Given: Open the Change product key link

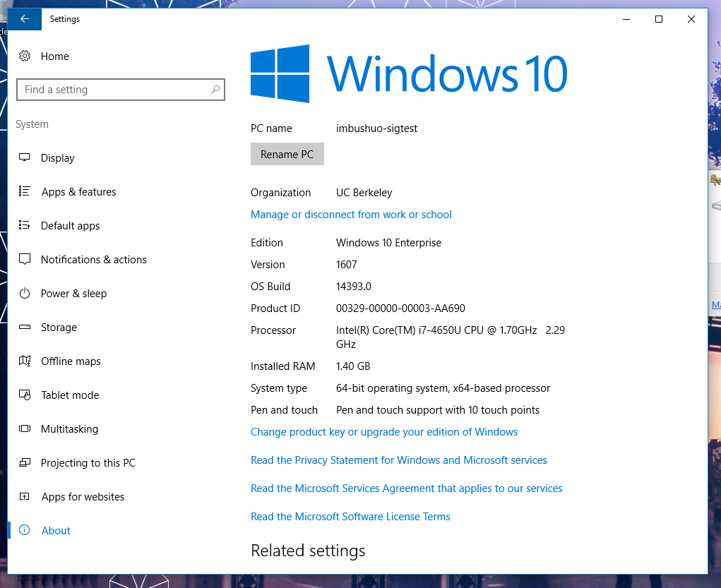Looking at the screenshot, I should pos(384,431).
